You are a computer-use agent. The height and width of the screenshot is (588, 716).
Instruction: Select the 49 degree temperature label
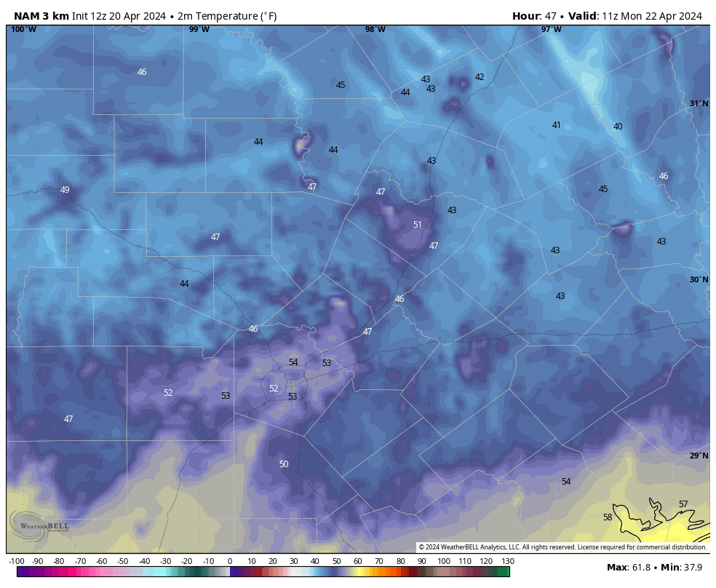tap(65, 190)
